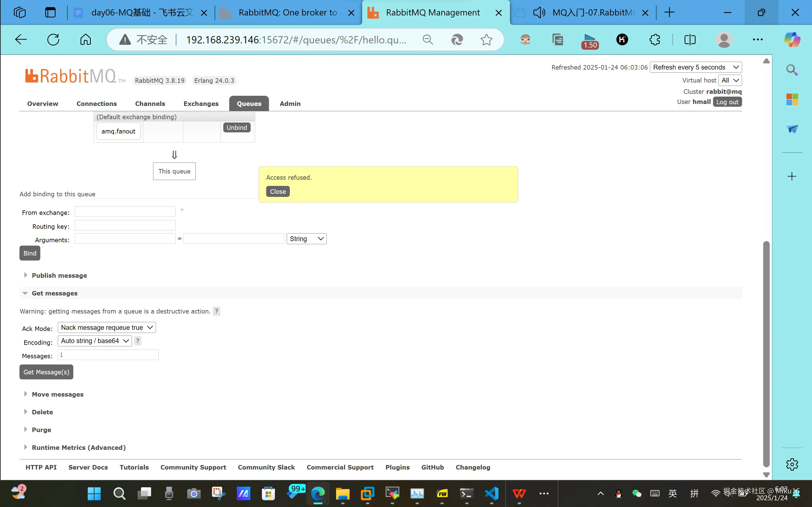Viewport: 812px width, 507px height.
Task: Open sidebar settings gear icon
Action: pos(792,464)
